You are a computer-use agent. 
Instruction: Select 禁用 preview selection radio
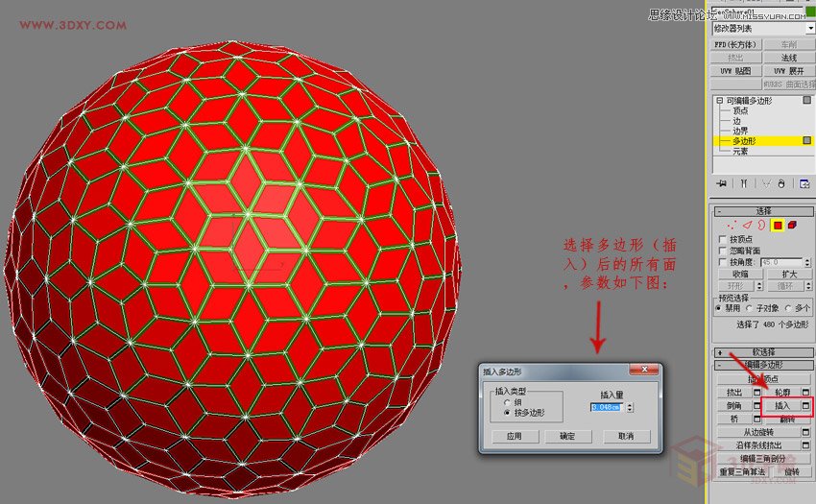719,308
